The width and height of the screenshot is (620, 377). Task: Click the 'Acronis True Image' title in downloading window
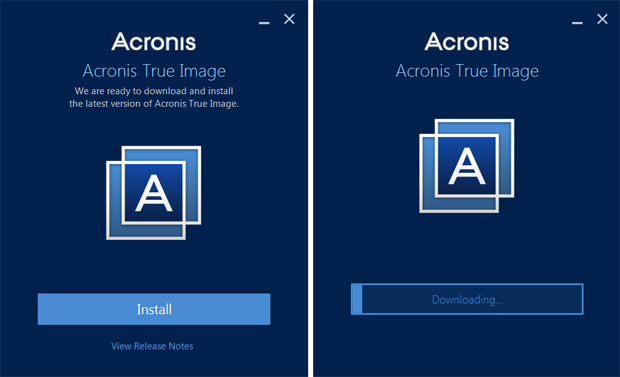click(467, 71)
